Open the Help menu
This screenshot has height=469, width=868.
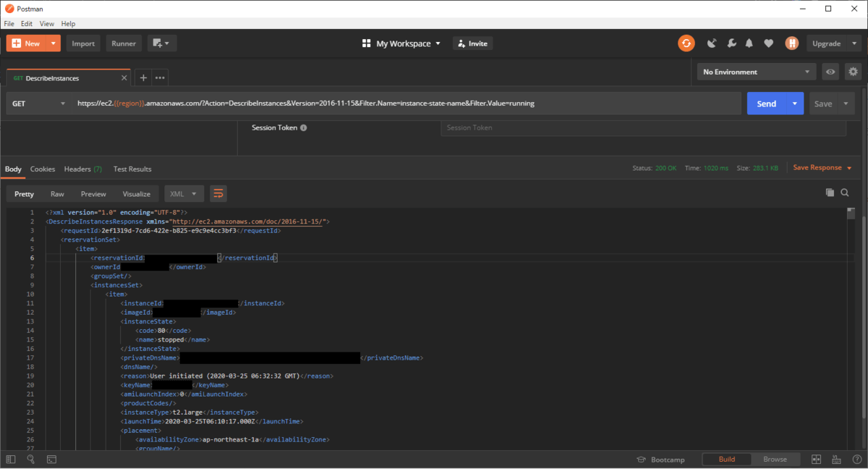click(x=68, y=24)
